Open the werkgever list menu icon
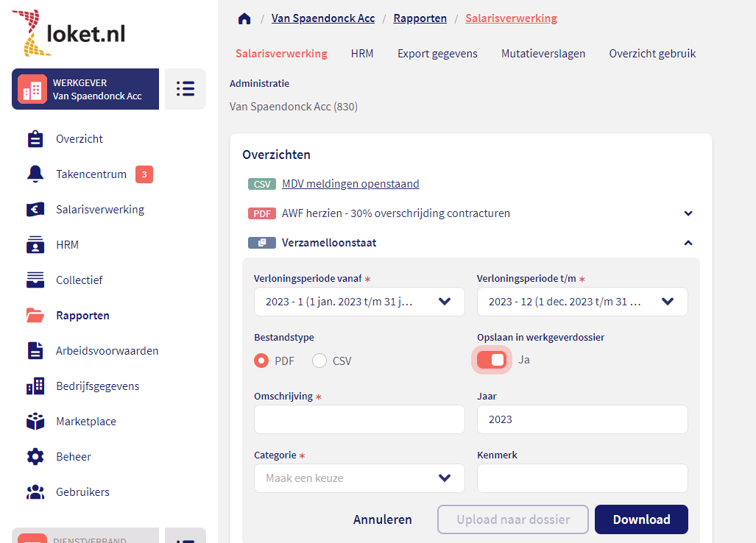This screenshot has width=756, height=543. pos(185,89)
